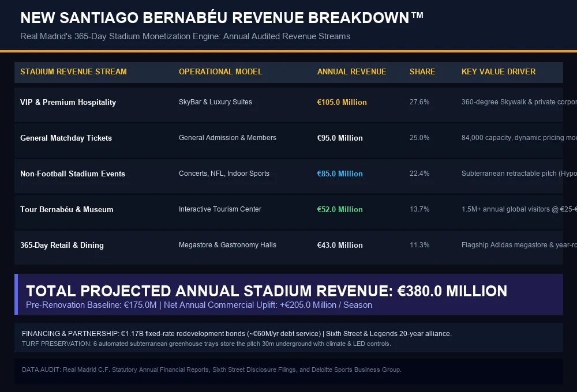
Task: Click the title 'New Santiago Bernabéu Revenue Breakdown'
Action: pos(222,18)
